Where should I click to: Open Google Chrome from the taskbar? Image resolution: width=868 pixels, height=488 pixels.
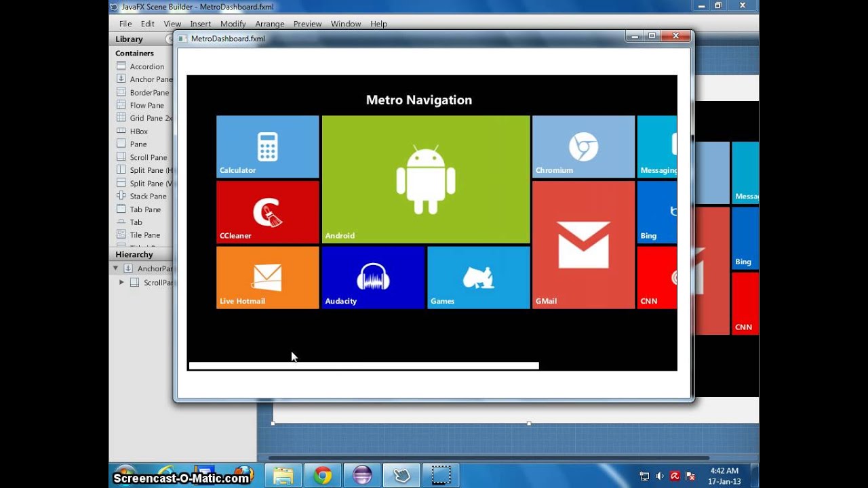tap(323, 476)
